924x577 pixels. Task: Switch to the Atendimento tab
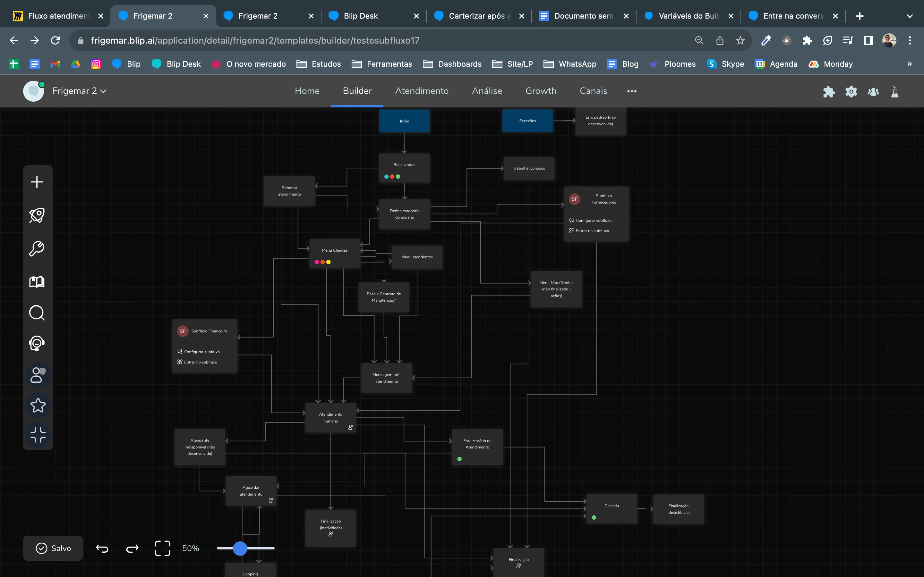[422, 91]
